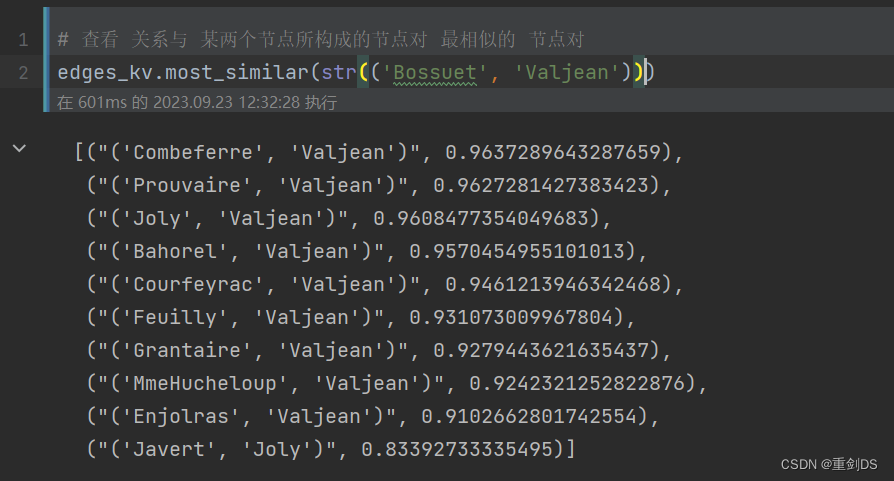Click the Enjolras, Valjean output row
Image resolution: width=894 pixels, height=481 pixels.
point(373,417)
